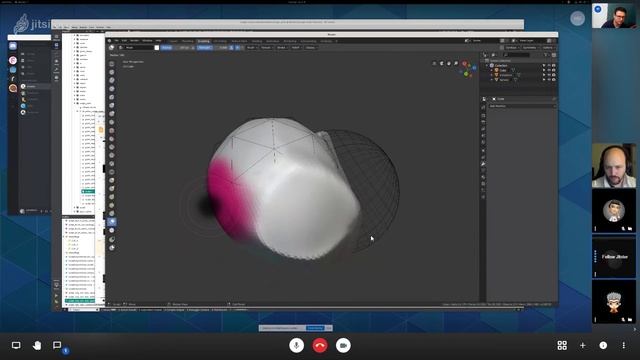Open Blender's File menu
The image size is (640, 360).
click(x=116, y=41)
